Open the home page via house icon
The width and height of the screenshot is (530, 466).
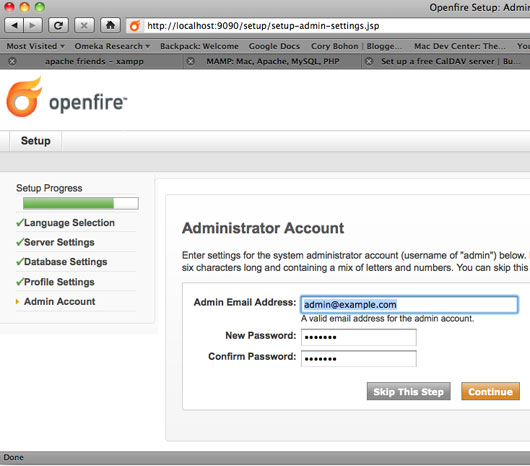click(110, 25)
